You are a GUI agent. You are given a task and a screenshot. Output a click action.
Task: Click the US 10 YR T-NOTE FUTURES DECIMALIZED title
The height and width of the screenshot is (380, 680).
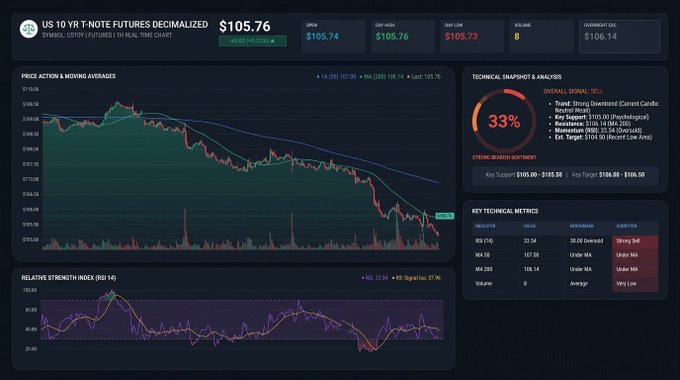[x=125, y=25]
